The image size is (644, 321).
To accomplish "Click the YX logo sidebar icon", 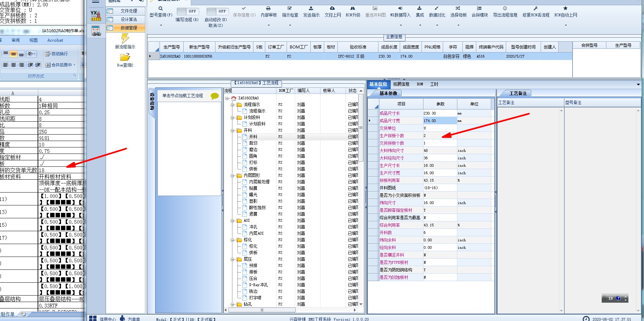I will tap(96, 16).
